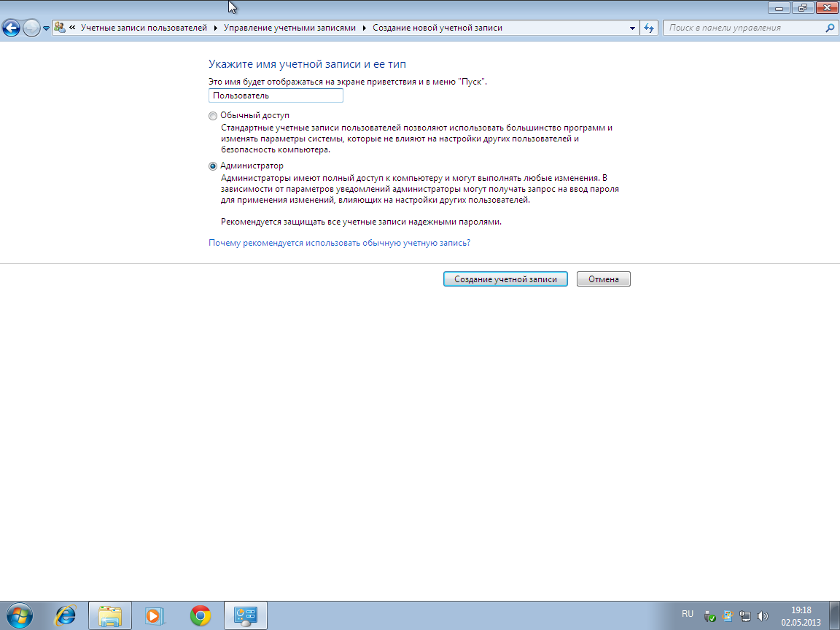
Task: Open recent pages dropdown next to navigation arrows
Action: click(x=46, y=28)
